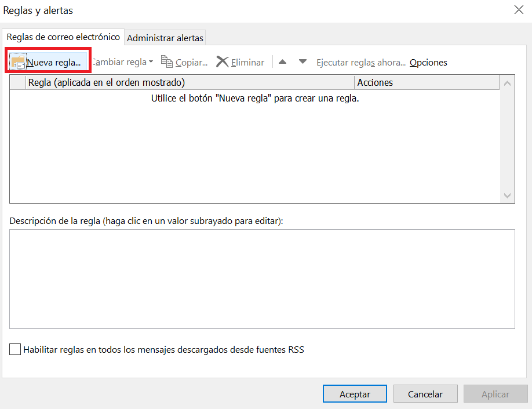The image size is (532, 409).
Task: Enable rules for RSS feeds checkbox
Action: point(15,349)
